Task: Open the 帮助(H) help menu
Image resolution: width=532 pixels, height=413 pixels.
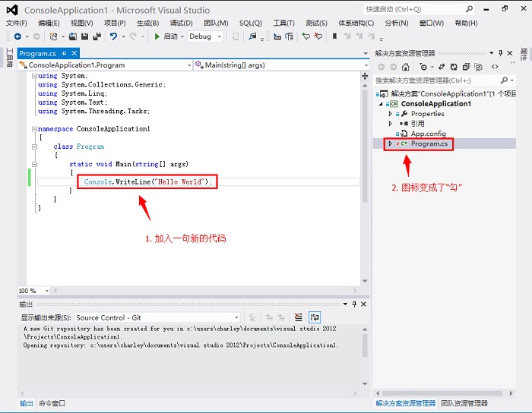Action: 466,23
